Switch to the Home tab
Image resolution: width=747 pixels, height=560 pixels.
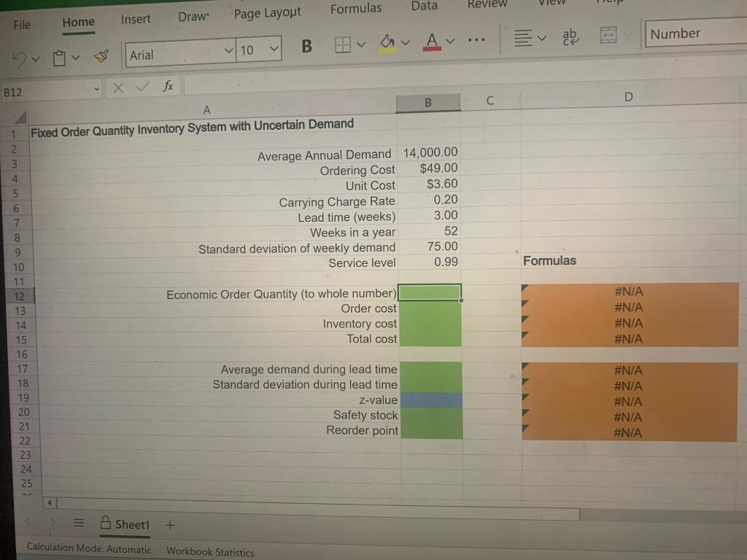[x=79, y=22]
